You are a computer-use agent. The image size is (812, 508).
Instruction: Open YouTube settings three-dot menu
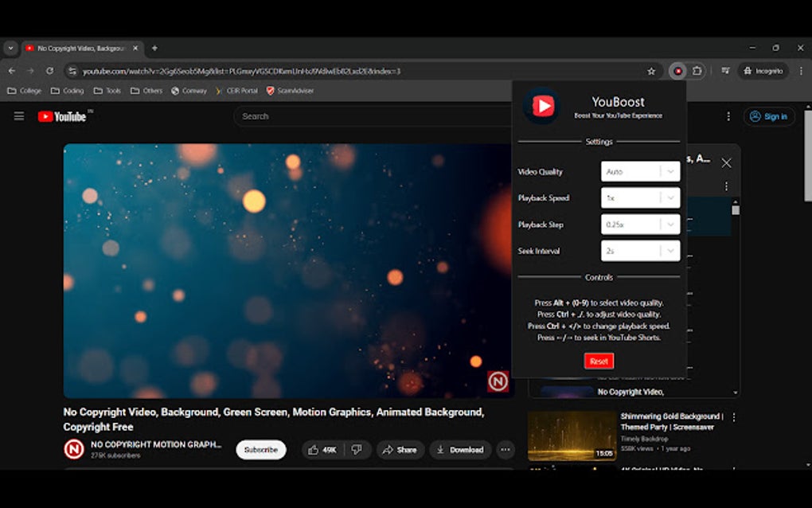coord(728,116)
